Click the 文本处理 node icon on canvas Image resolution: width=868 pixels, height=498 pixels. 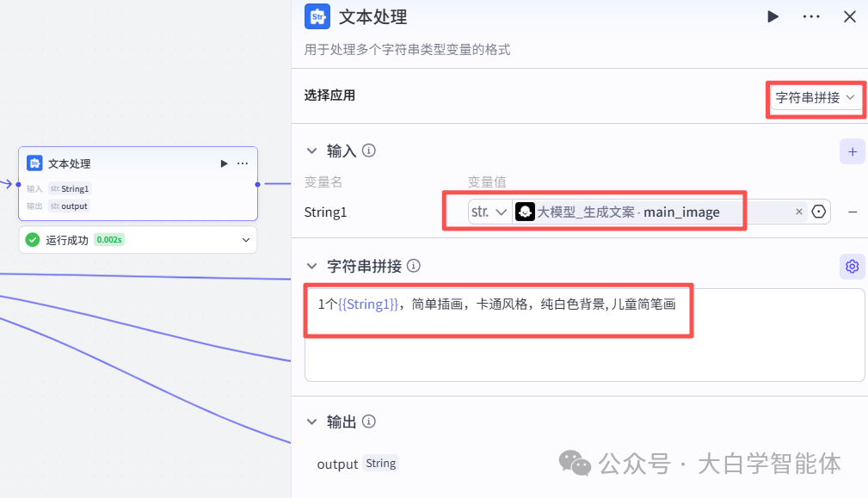click(x=35, y=163)
